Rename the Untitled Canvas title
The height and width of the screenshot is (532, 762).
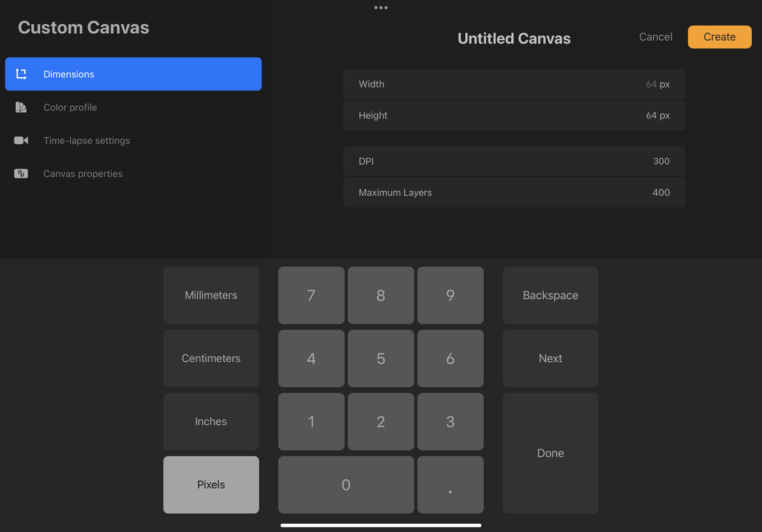(x=514, y=38)
